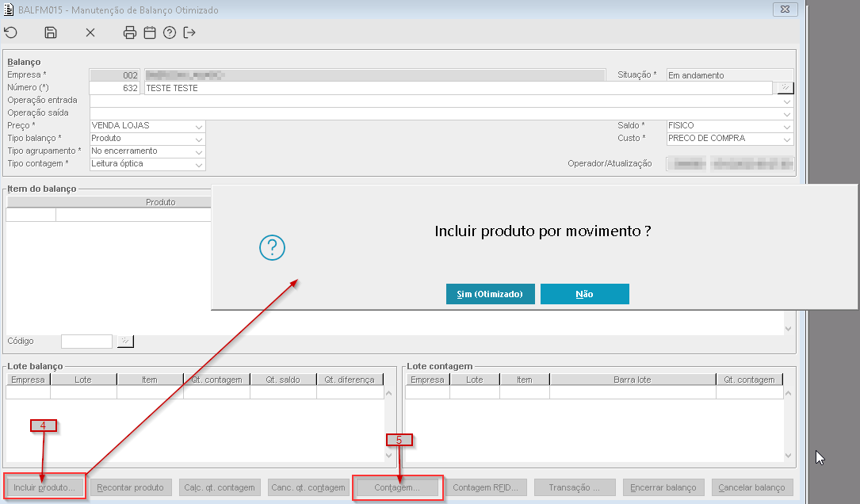Click the Recontar produto button

click(131, 487)
